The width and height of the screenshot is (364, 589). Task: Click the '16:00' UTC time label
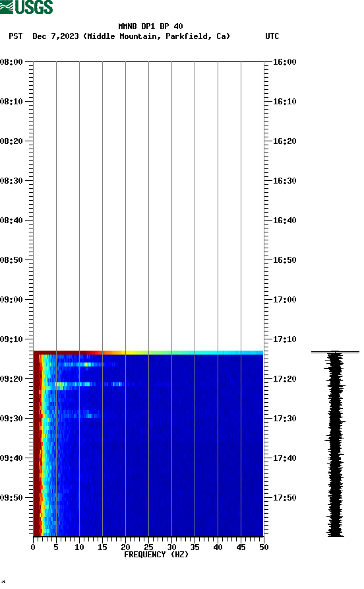coord(284,62)
